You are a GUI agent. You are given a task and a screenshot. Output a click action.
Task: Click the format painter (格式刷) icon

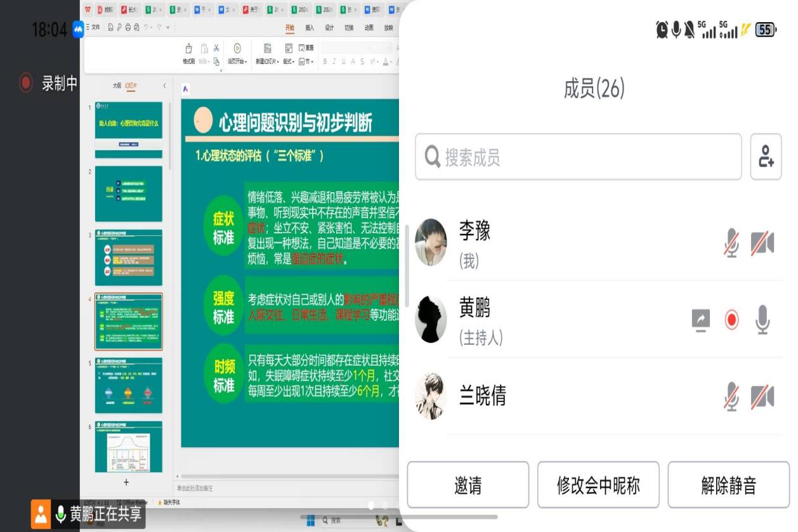188,49
